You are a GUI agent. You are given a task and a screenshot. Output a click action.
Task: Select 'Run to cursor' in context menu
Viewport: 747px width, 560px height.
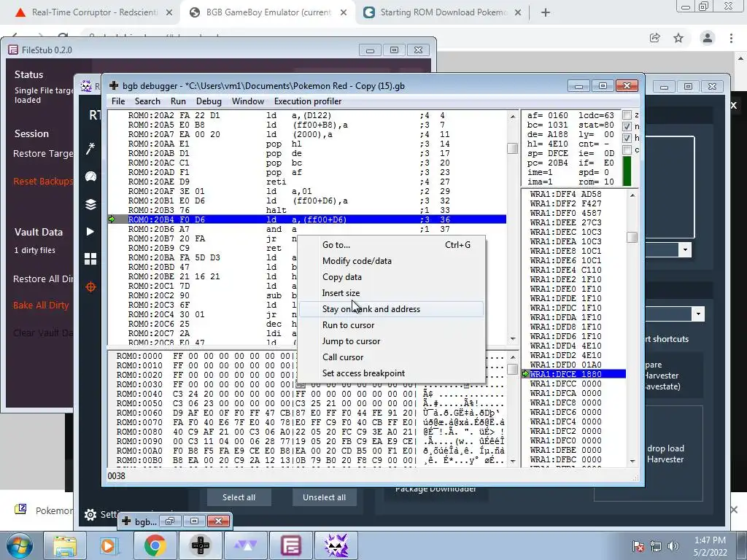tap(391, 325)
